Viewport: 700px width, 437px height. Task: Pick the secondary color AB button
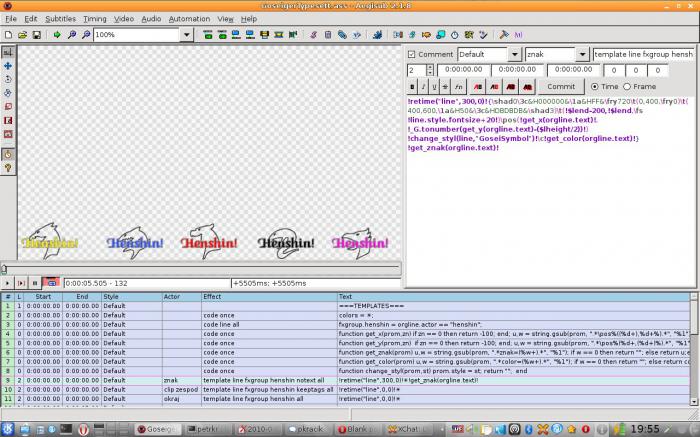point(494,87)
